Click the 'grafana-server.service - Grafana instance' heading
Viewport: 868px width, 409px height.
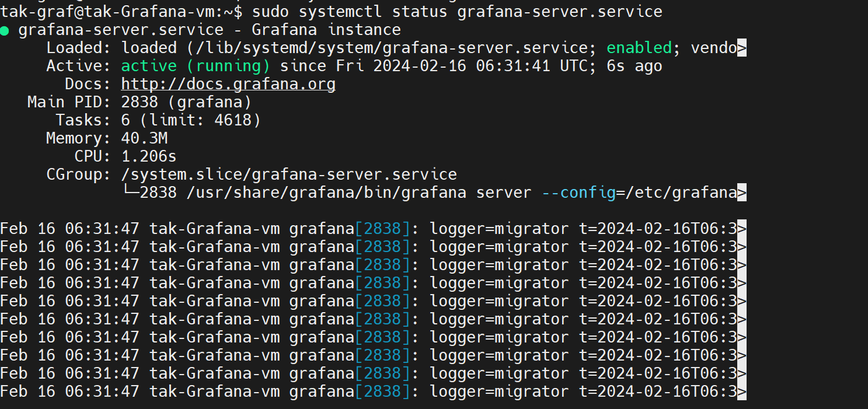[210, 30]
